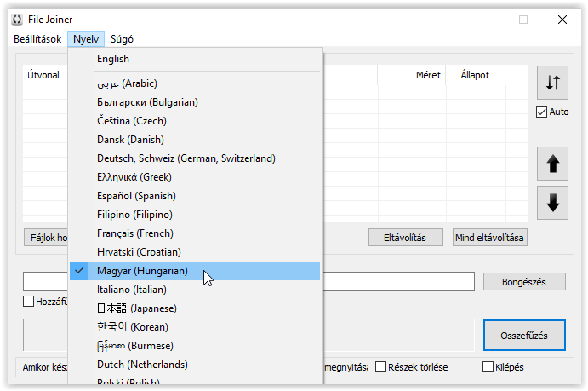Choose Deutsch, Schweiz language option
This screenshot has width=588, height=391.
(186, 158)
